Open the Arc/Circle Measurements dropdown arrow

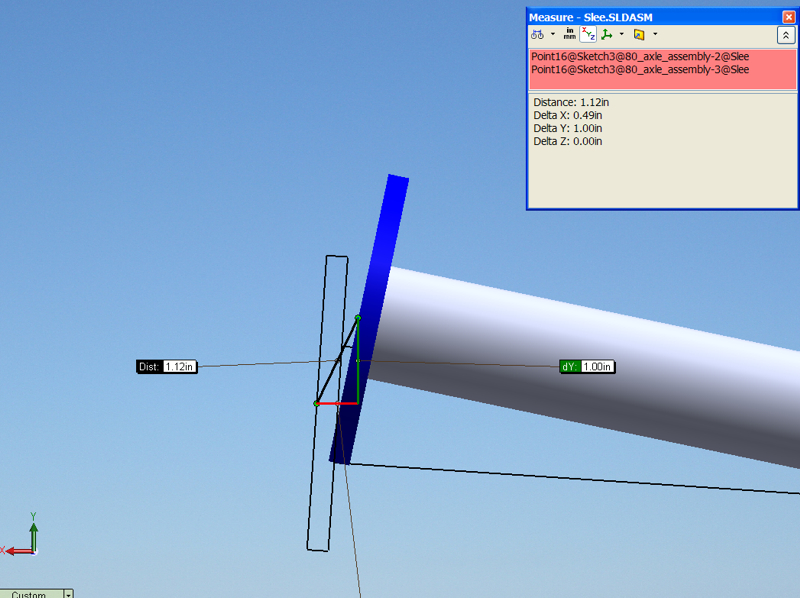tap(553, 34)
